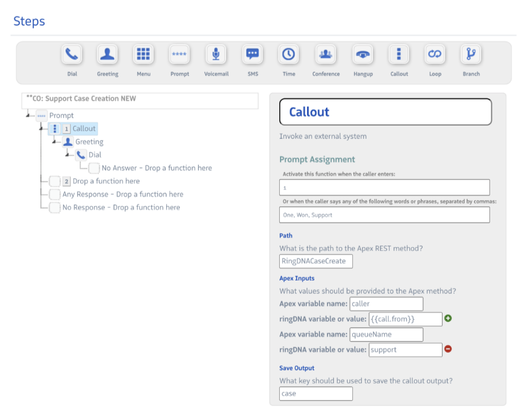Select the Conference group icon
The height and width of the screenshot is (420, 523).
(x=325, y=54)
